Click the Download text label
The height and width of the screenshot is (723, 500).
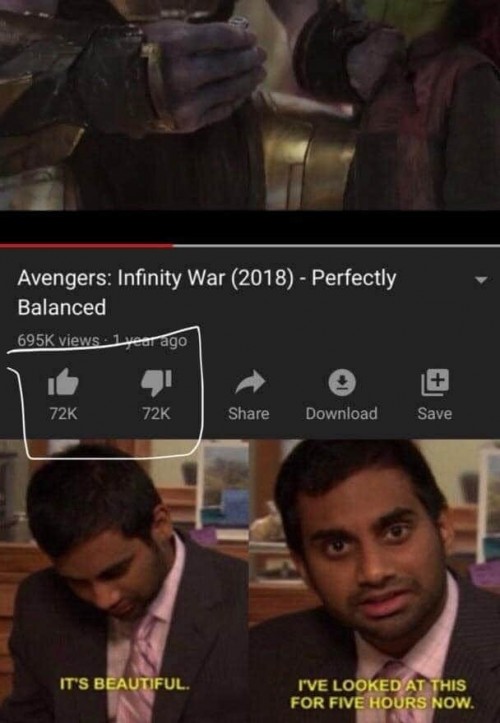341,414
